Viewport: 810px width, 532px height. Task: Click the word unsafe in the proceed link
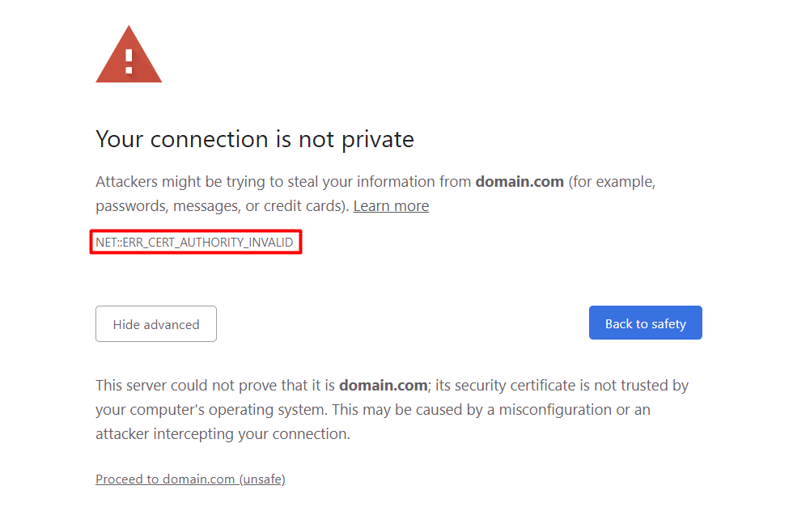262,479
